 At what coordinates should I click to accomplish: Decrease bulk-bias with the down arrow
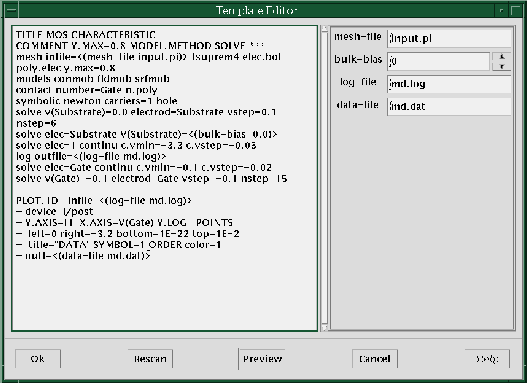click(501, 66)
